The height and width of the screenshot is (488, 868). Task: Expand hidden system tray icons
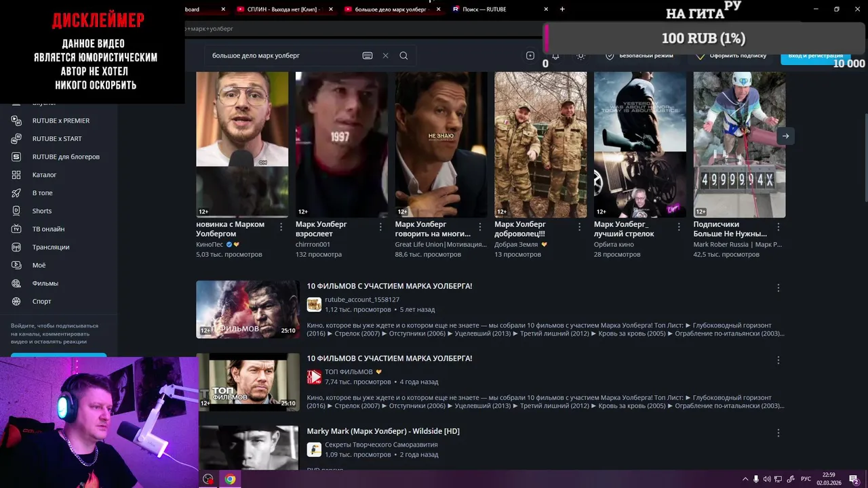point(745,479)
